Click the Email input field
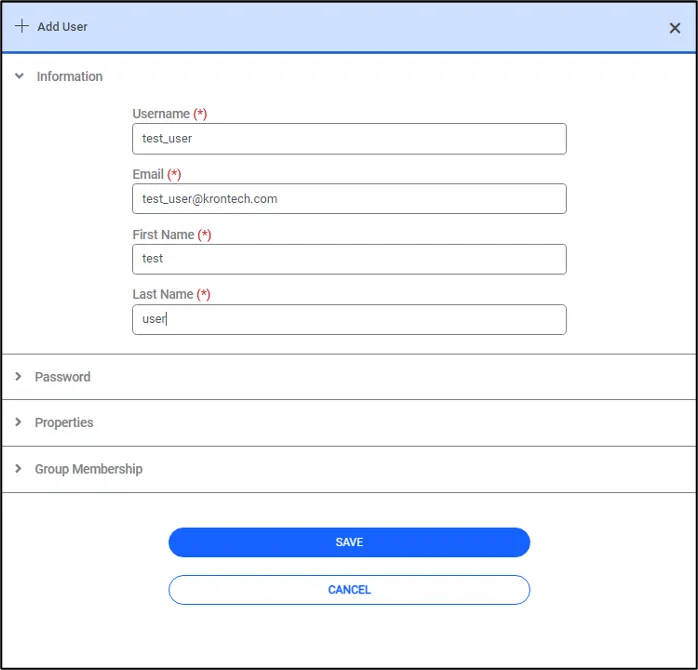Viewport: 698px width, 670px height. pyautogui.click(x=349, y=199)
